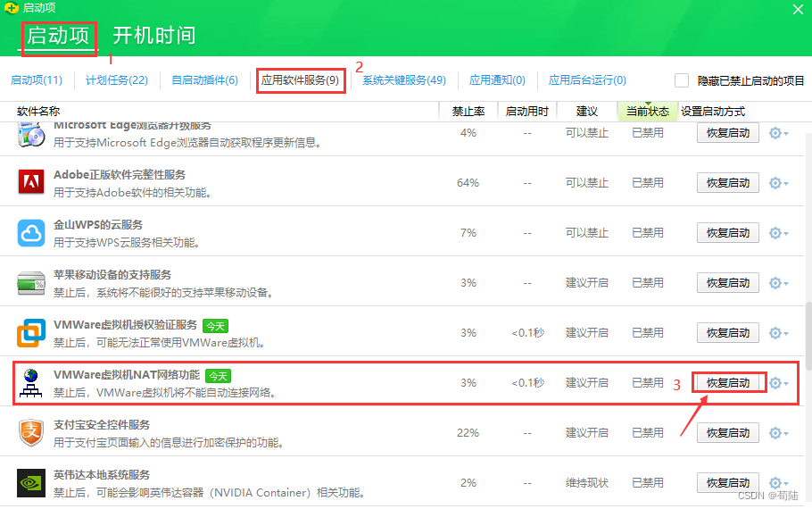Switch to the 启动项 main tab
The height and width of the screenshot is (509, 812).
point(58,36)
